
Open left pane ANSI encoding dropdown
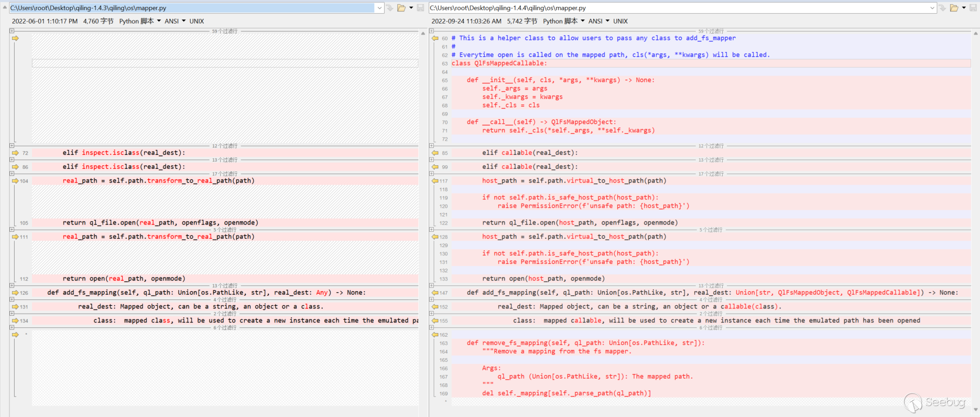(x=175, y=21)
